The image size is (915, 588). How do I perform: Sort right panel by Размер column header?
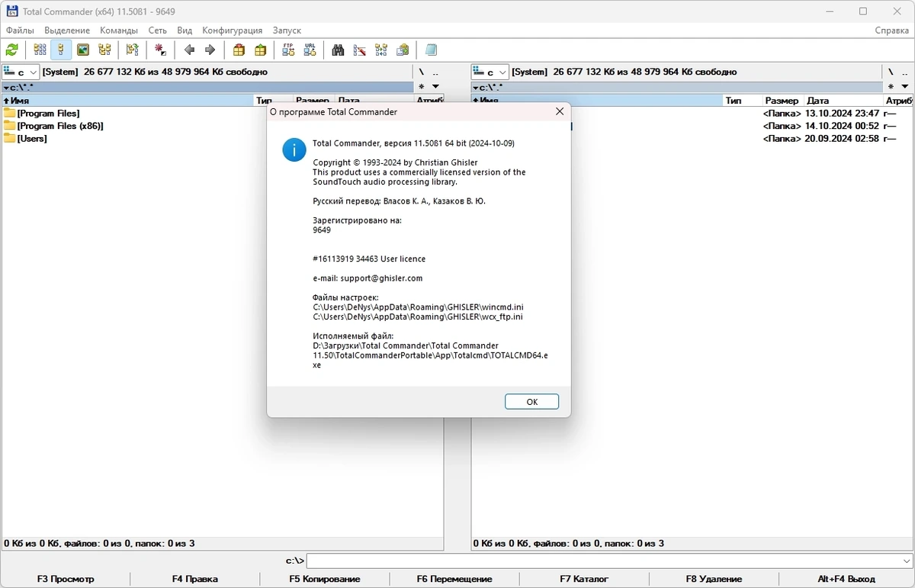pos(783,100)
